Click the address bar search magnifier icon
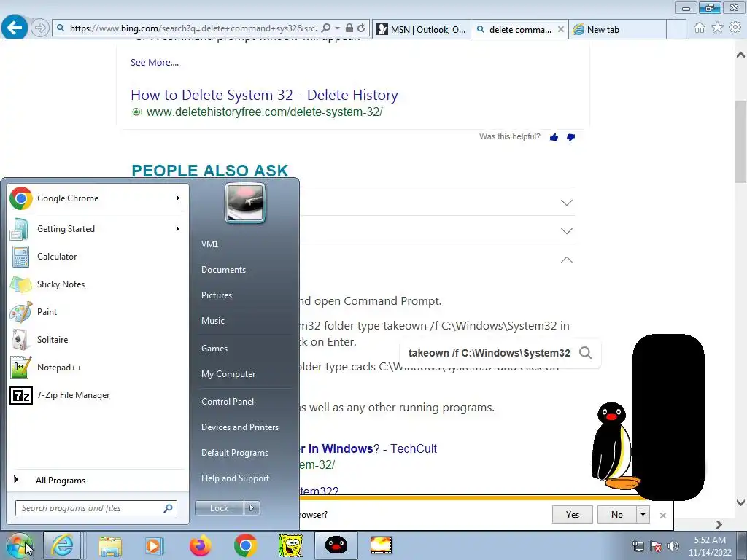The image size is (747, 560). pos(326,28)
